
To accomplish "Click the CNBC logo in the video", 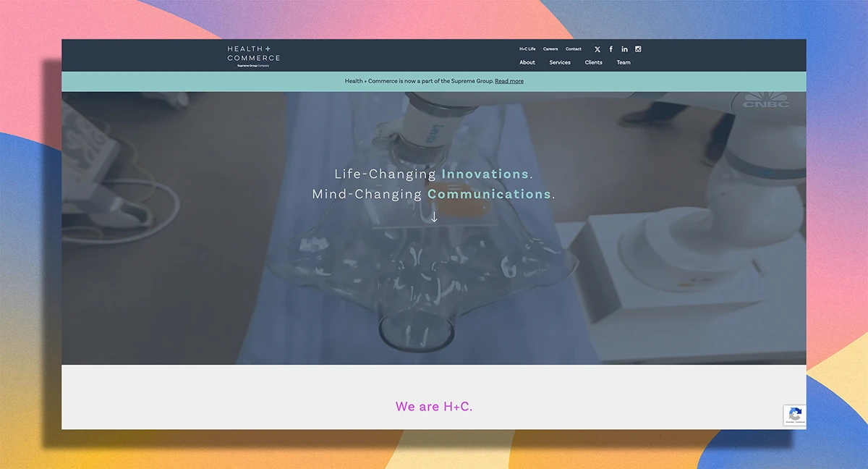I will [x=767, y=100].
